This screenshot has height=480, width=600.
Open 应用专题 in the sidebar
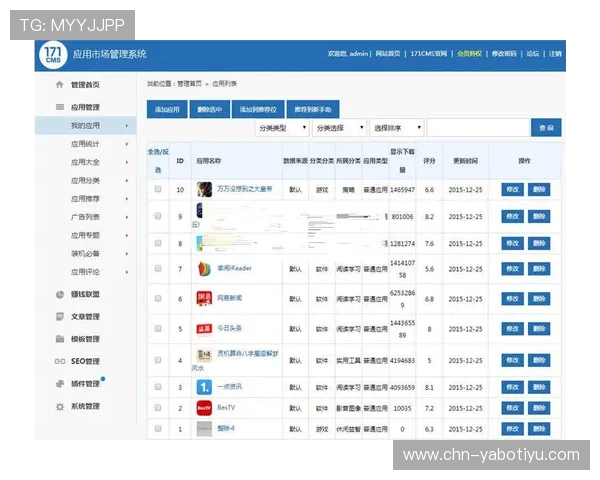[85, 235]
